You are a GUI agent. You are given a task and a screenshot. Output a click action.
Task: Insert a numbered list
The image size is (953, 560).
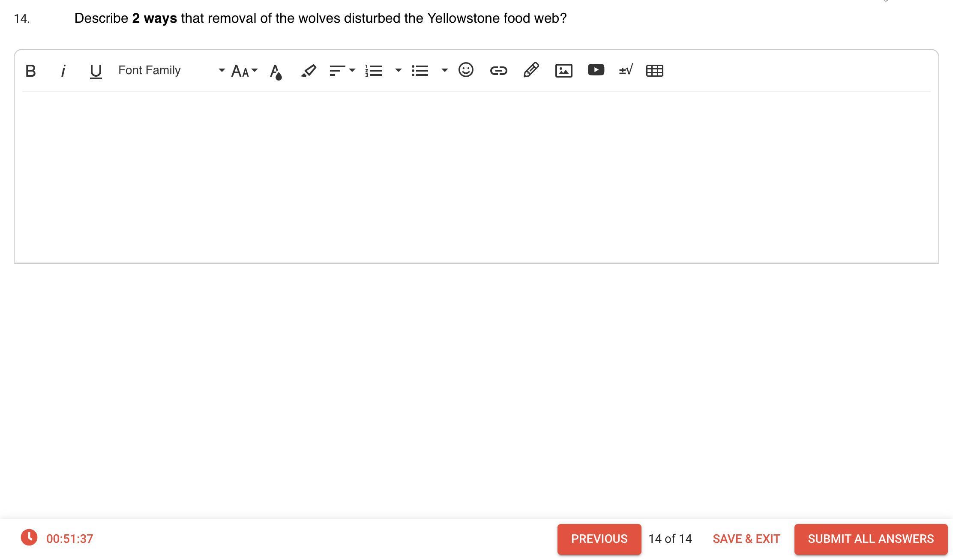click(374, 71)
